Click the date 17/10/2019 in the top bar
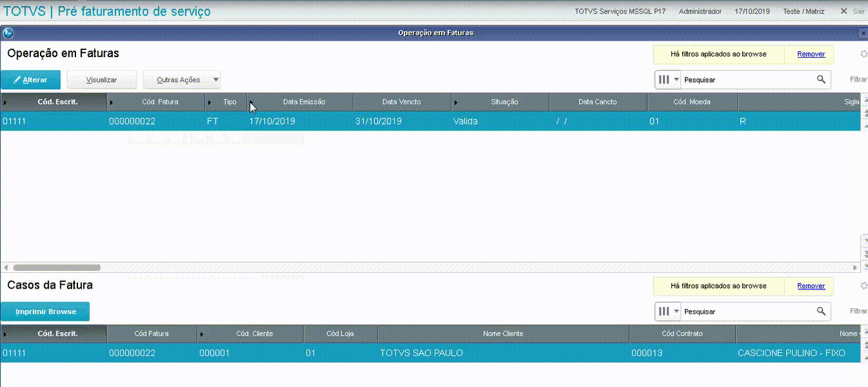Screen dimensions: 868x387 click(x=753, y=11)
